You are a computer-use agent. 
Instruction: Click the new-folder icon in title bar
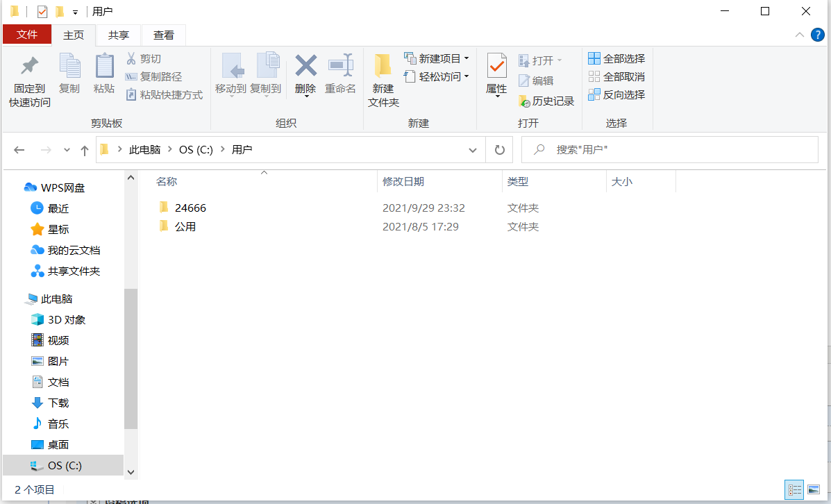[x=60, y=11]
